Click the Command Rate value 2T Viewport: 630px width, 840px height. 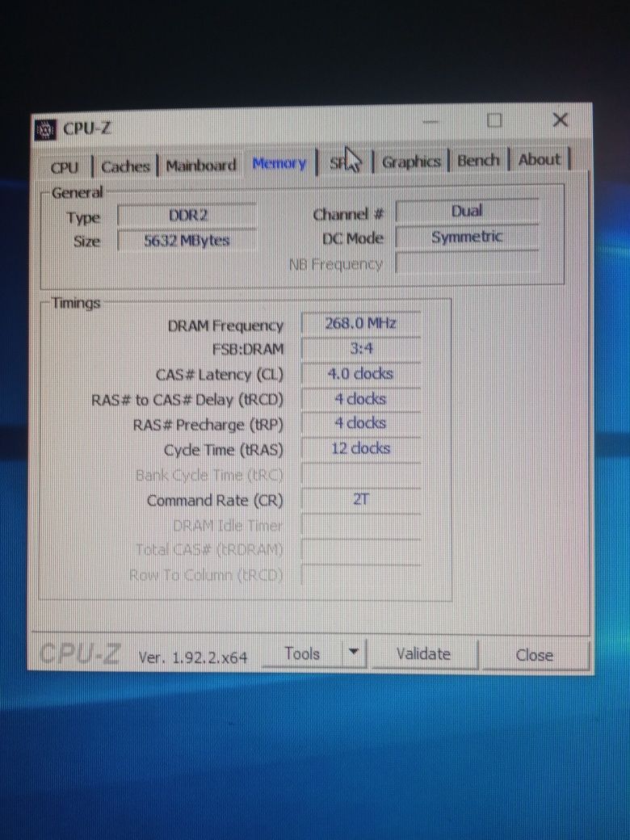point(361,500)
